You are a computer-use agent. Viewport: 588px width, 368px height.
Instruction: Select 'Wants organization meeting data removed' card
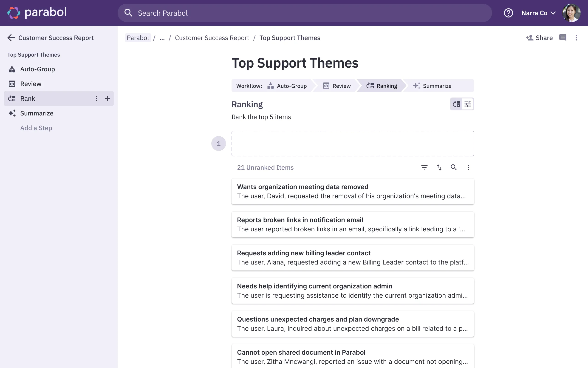(x=353, y=191)
